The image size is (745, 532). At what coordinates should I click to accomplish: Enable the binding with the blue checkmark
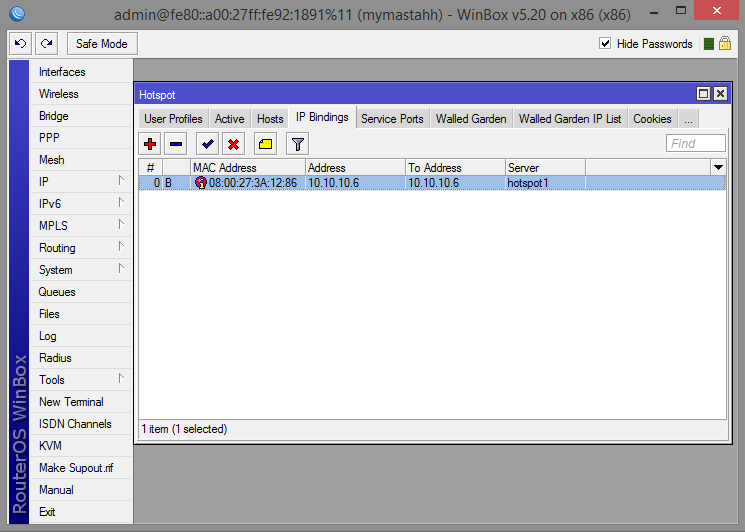(208, 144)
